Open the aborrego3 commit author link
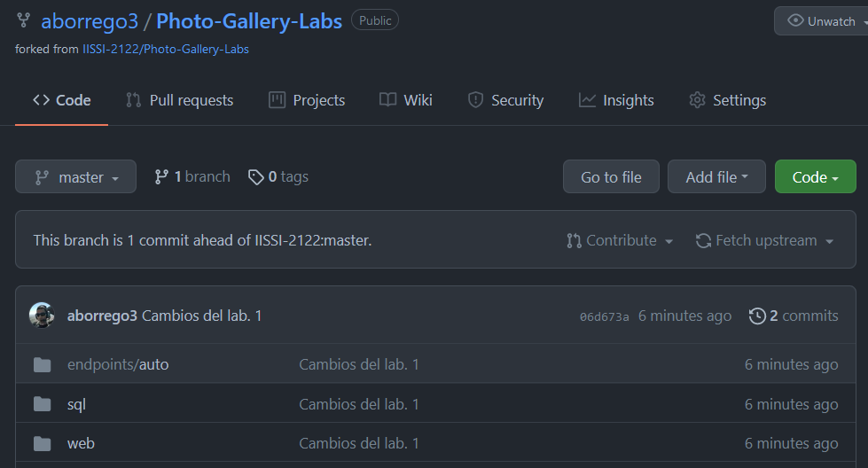Viewport: 868px width, 468px height. (x=102, y=316)
